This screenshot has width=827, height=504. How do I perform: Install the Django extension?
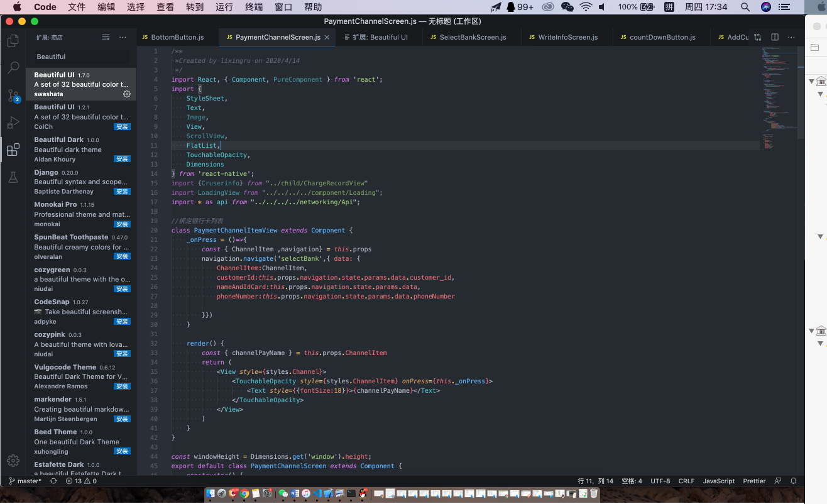122,192
